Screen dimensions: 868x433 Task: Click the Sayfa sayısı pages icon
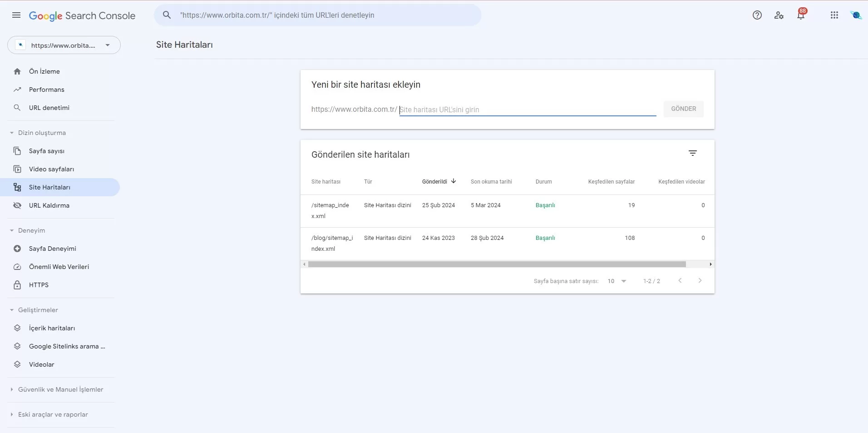pyautogui.click(x=17, y=151)
